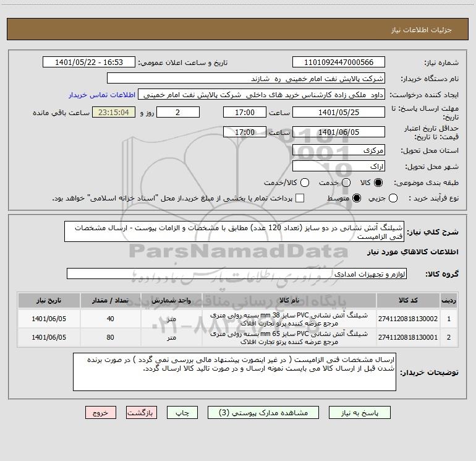Click the 38 mm PVC hose item name
This screenshot has width=476, height=461.
pos(289,319)
